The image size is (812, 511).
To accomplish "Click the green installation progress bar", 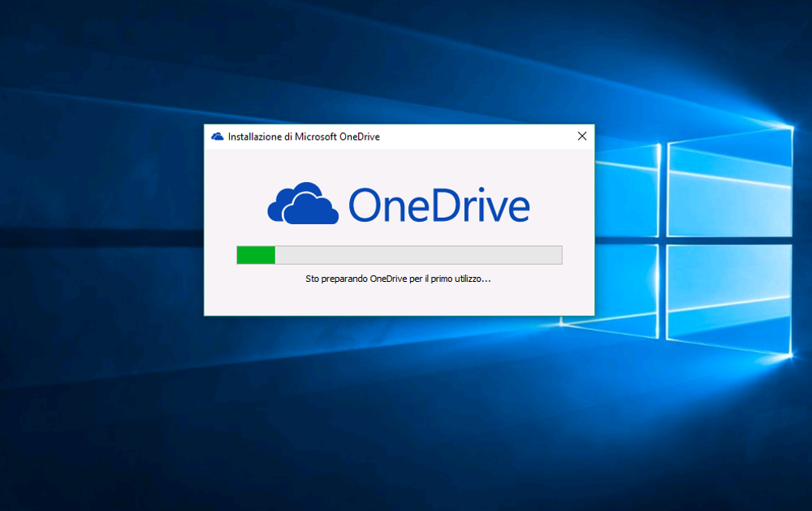I will (x=400, y=255).
